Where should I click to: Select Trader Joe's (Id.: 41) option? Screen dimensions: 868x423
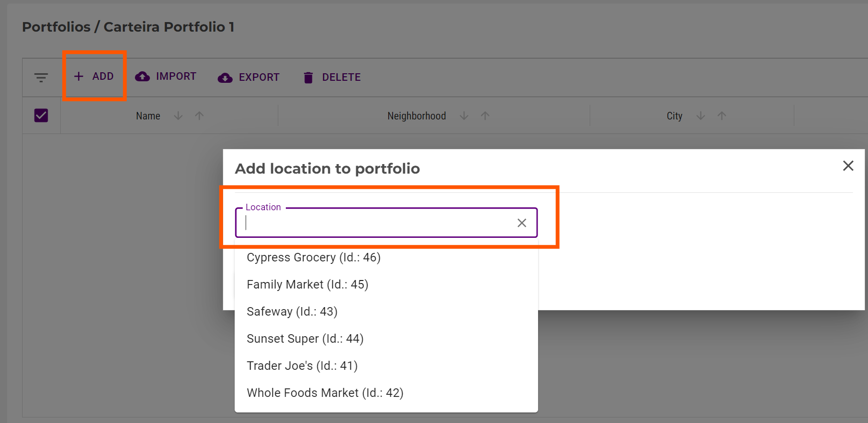click(x=302, y=366)
